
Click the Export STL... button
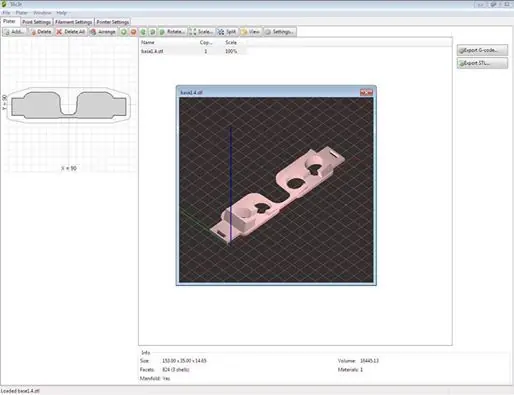click(482, 63)
